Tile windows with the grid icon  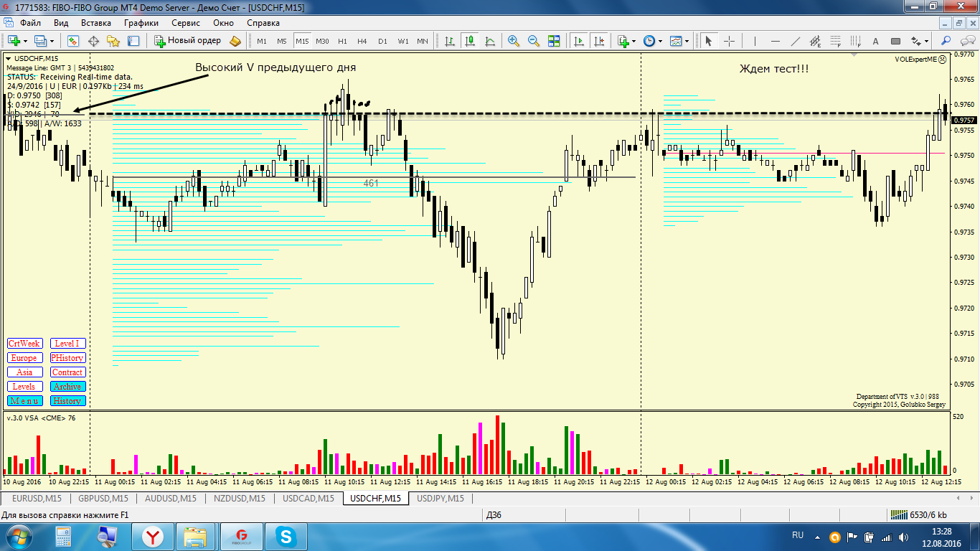click(x=554, y=41)
